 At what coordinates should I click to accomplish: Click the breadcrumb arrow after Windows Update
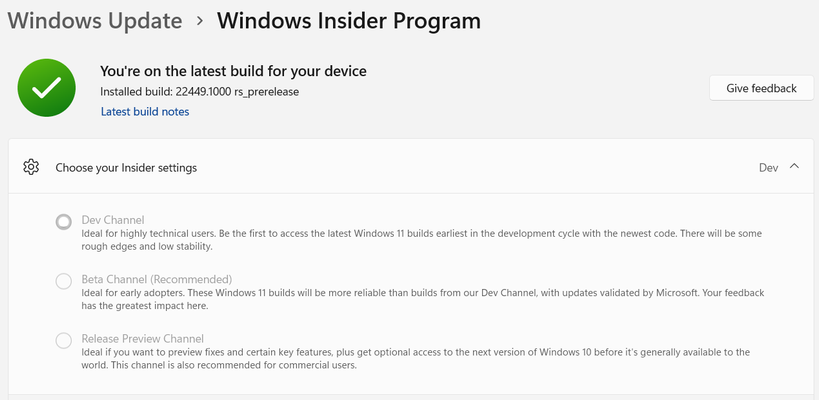[200, 21]
